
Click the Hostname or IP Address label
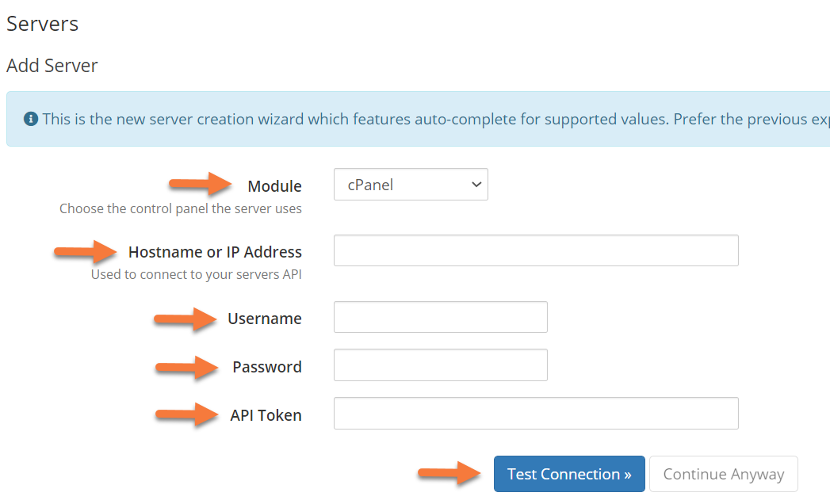point(215,252)
